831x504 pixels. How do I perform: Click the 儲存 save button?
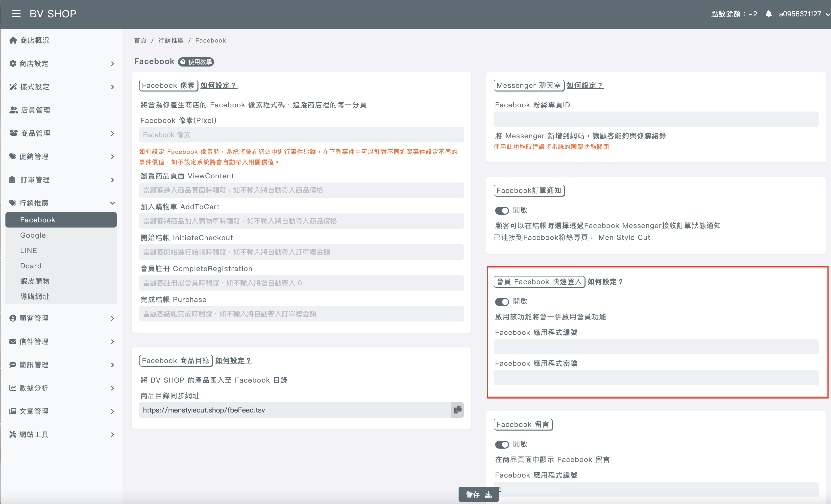point(479,494)
